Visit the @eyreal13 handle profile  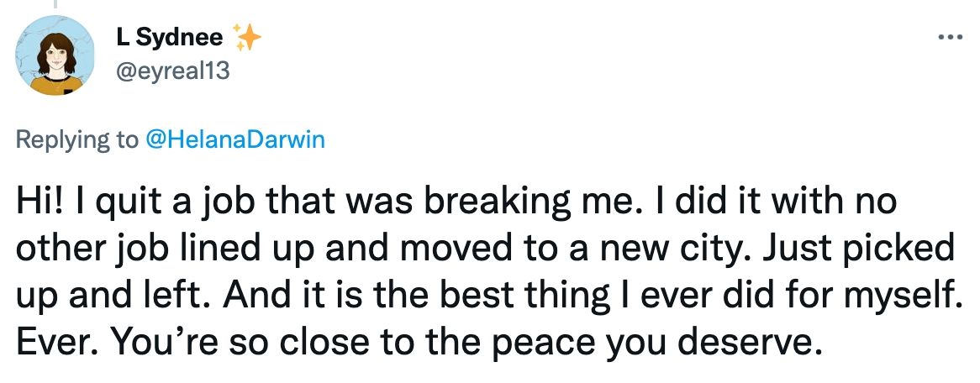(172, 71)
